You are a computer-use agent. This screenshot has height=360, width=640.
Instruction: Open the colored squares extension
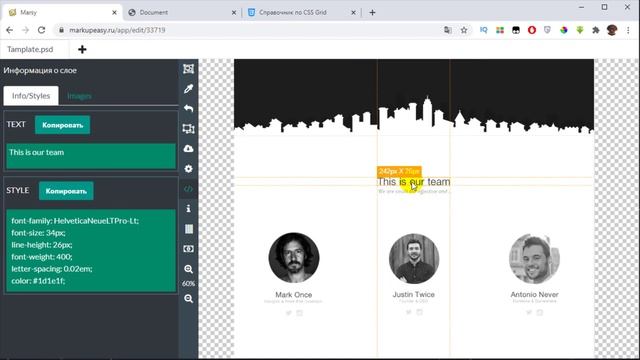[x=500, y=30]
